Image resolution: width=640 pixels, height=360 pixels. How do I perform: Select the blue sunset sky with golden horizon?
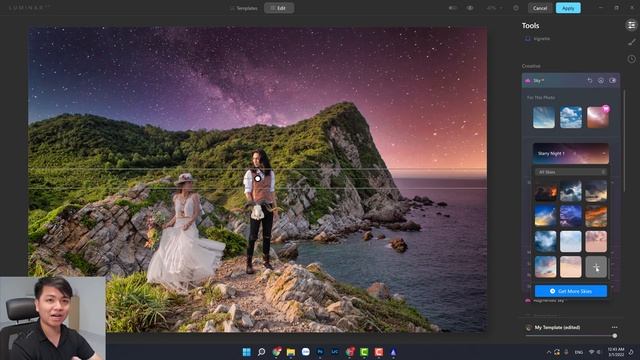tap(545, 216)
